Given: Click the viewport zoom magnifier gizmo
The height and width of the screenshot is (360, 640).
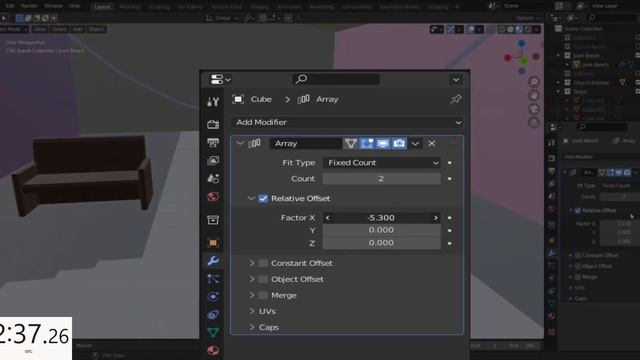Looking at the screenshot, I should coord(533,82).
